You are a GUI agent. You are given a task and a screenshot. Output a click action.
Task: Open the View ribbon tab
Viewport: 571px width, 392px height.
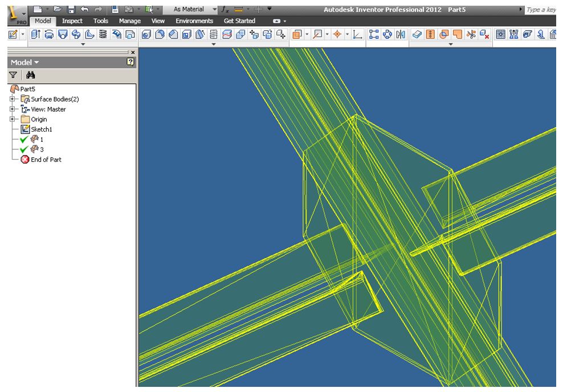point(157,21)
